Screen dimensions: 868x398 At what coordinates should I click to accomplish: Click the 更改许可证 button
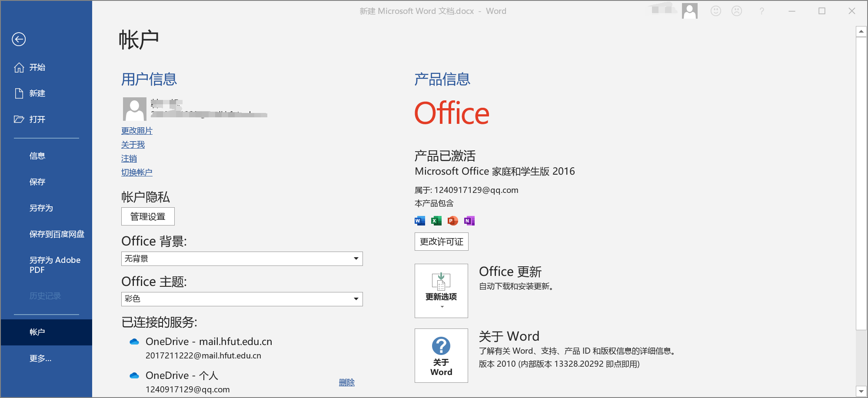(442, 242)
